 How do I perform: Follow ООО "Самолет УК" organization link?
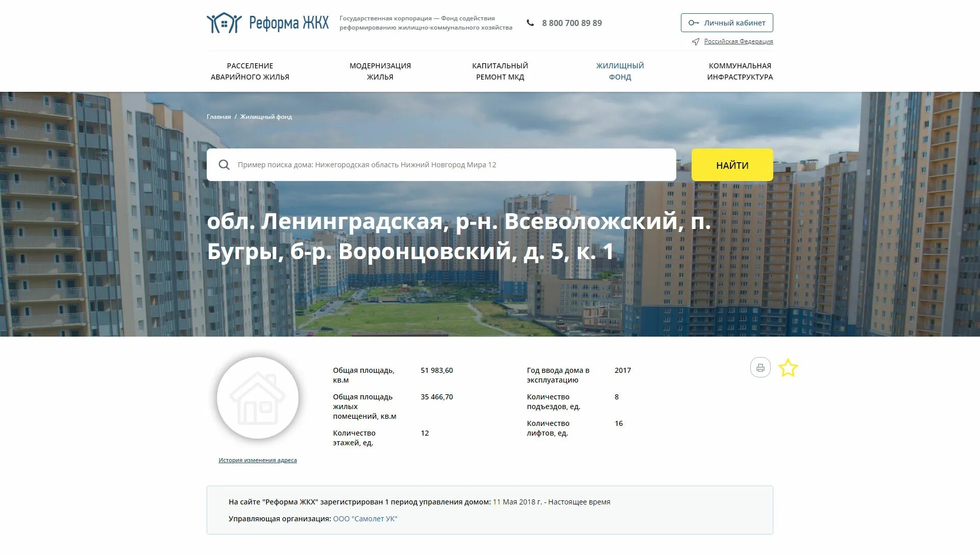click(365, 519)
